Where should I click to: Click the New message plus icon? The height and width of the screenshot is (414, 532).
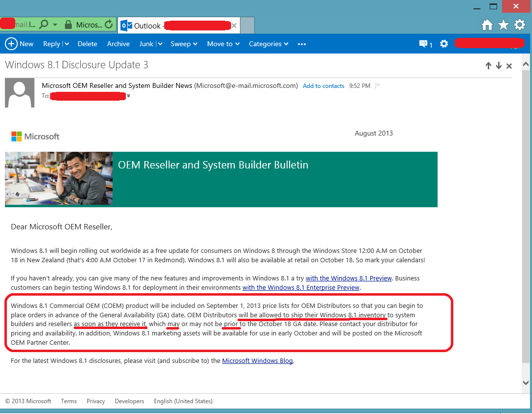point(11,44)
